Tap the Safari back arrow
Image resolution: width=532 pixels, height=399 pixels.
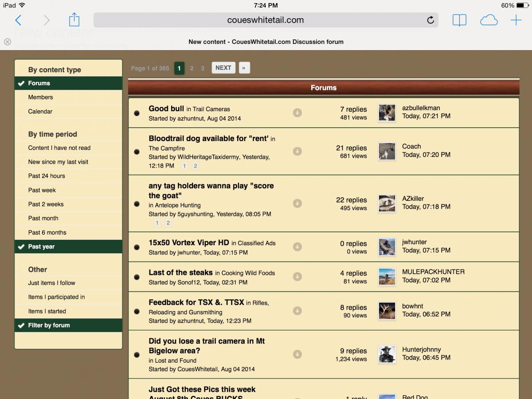pyautogui.click(x=18, y=20)
